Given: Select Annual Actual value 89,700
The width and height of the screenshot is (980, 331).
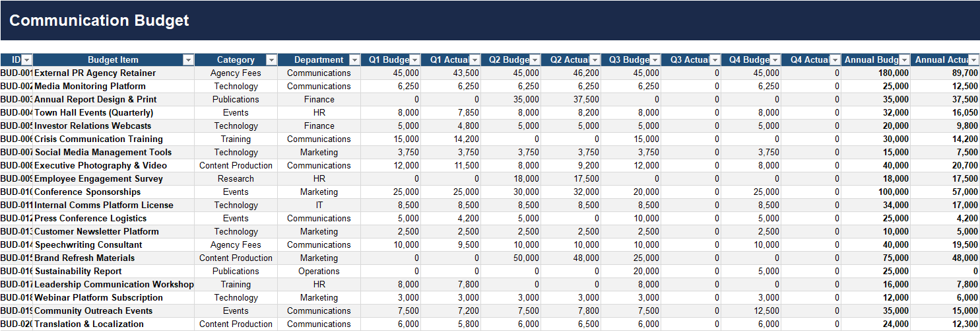Looking at the screenshot, I should (945, 73).
